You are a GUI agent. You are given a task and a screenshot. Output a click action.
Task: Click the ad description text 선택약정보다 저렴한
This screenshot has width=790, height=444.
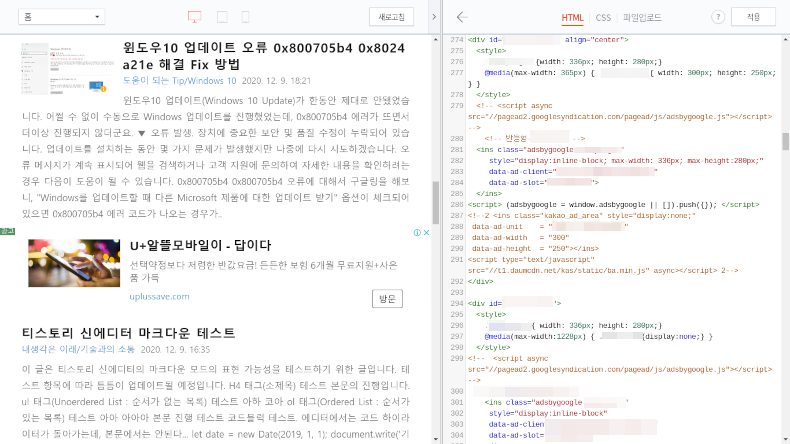[x=264, y=271]
